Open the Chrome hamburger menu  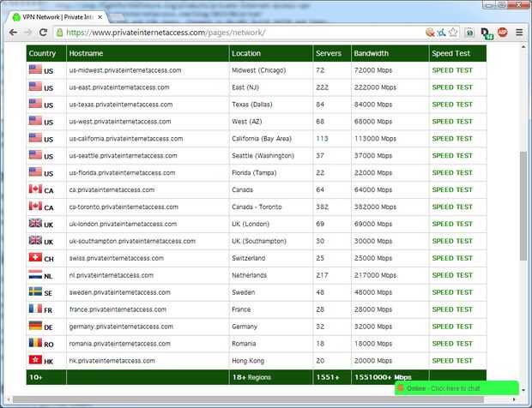coord(519,33)
